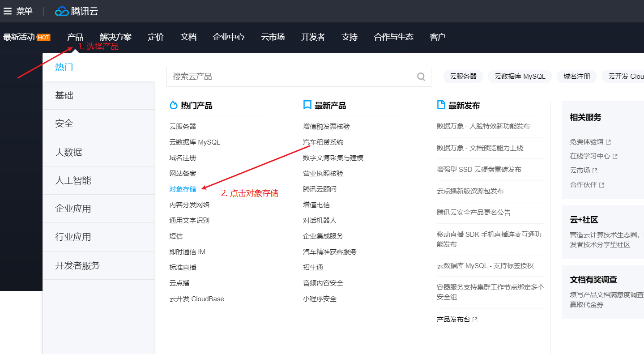The height and width of the screenshot is (354, 644).
Task: Open 即时通信 IM link
Action: click(x=187, y=252)
